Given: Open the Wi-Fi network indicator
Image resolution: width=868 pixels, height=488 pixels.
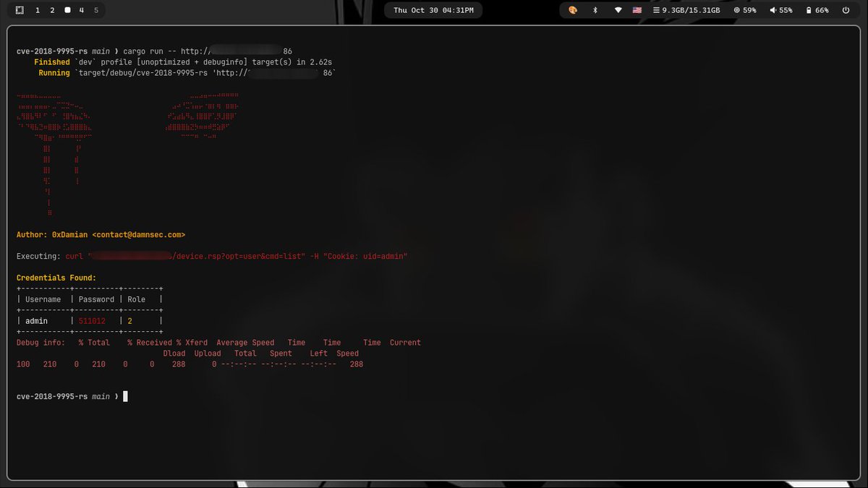Looking at the screenshot, I should point(618,10).
